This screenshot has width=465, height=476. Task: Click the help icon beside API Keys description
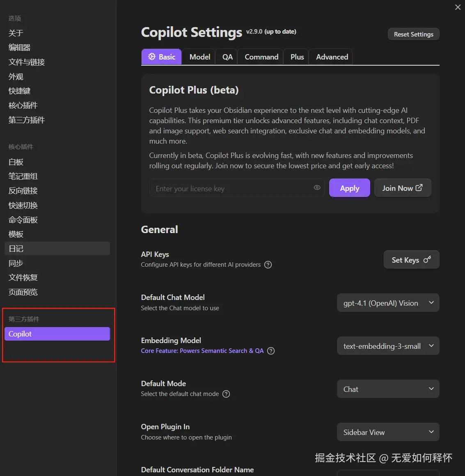tap(268, 265)
